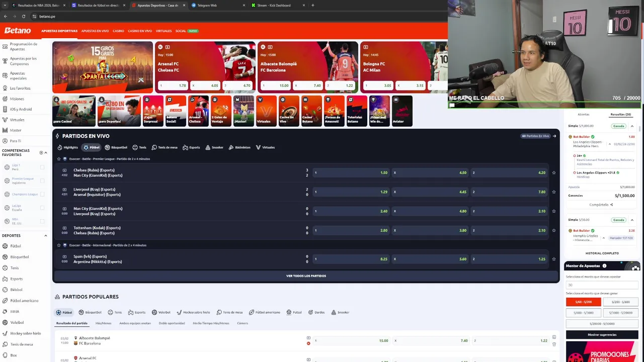644x362 pixels.
Task: Add a favorite competition with the plus icon
Action: pos(41,152)
